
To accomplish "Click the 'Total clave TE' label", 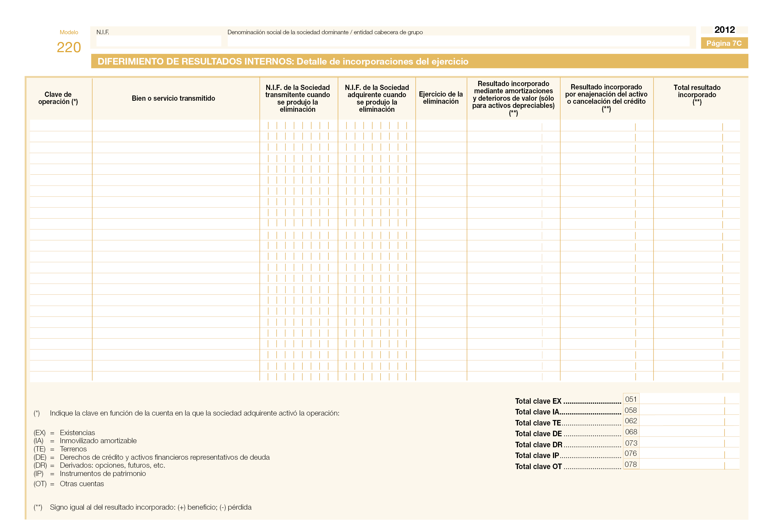I will pos(538,423).
